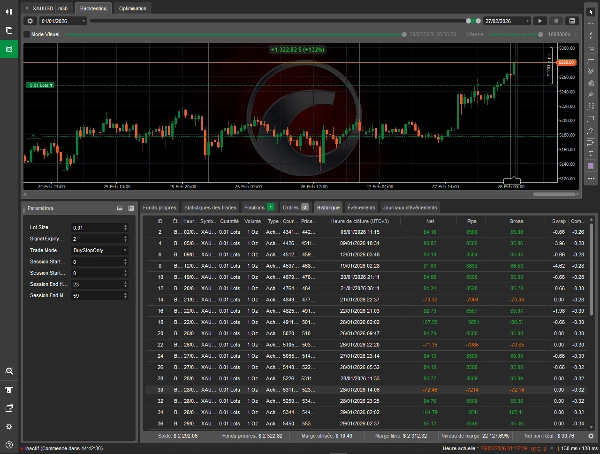600x454 pixels.
Task: Switch to the Optimisation tab
Action: pos(132,8)
